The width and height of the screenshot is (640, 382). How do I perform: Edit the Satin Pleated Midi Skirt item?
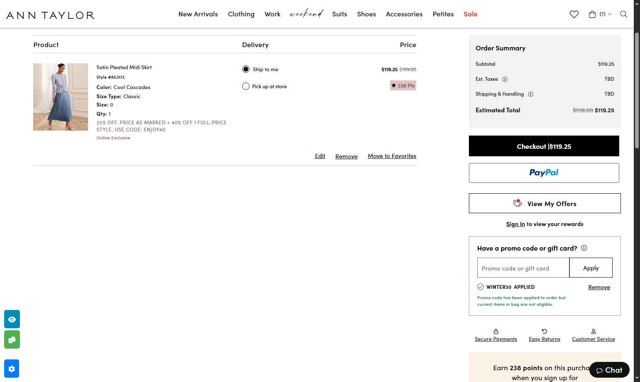tap(320, 156)
